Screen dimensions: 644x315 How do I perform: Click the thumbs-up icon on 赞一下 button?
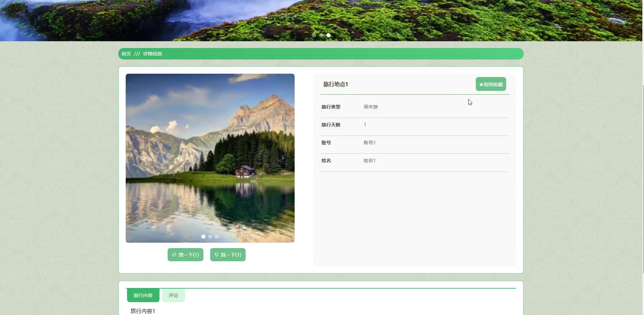pos(174,255)
